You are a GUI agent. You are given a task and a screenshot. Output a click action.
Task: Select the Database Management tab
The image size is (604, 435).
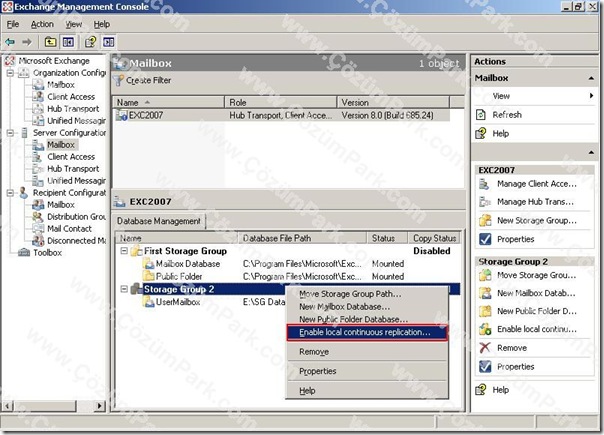point(159,221)
